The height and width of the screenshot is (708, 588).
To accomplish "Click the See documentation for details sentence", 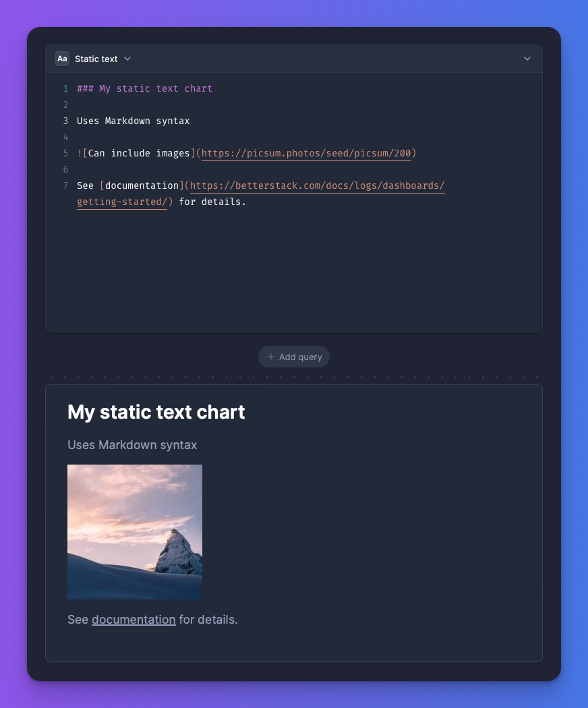I will click(152, 619).
